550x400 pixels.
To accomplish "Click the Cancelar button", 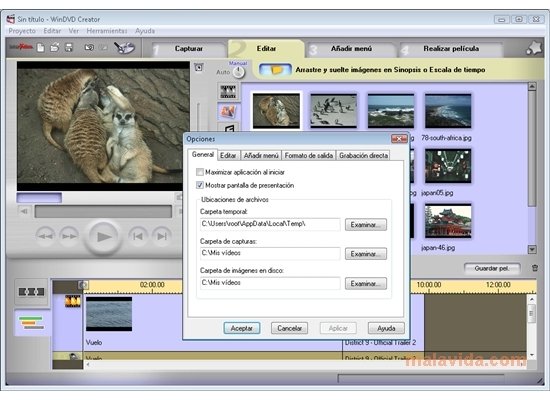I will click(289, 328).
